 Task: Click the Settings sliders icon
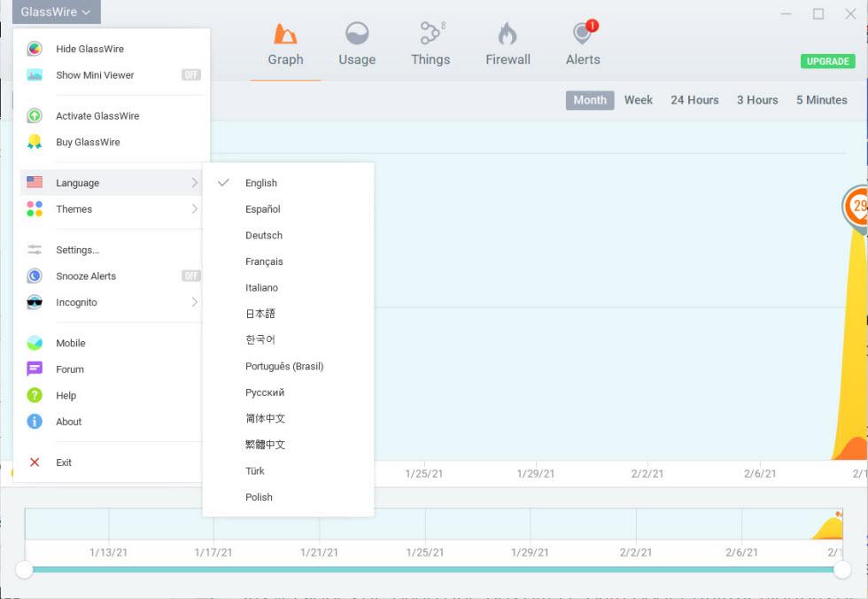pos(35,250)
